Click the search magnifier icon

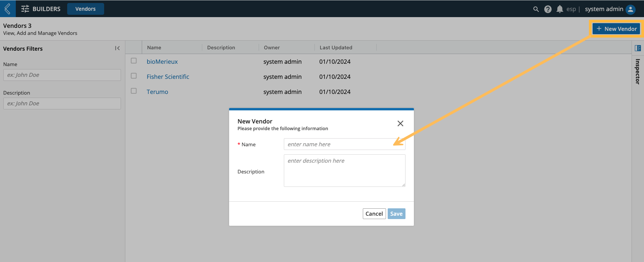536,9
